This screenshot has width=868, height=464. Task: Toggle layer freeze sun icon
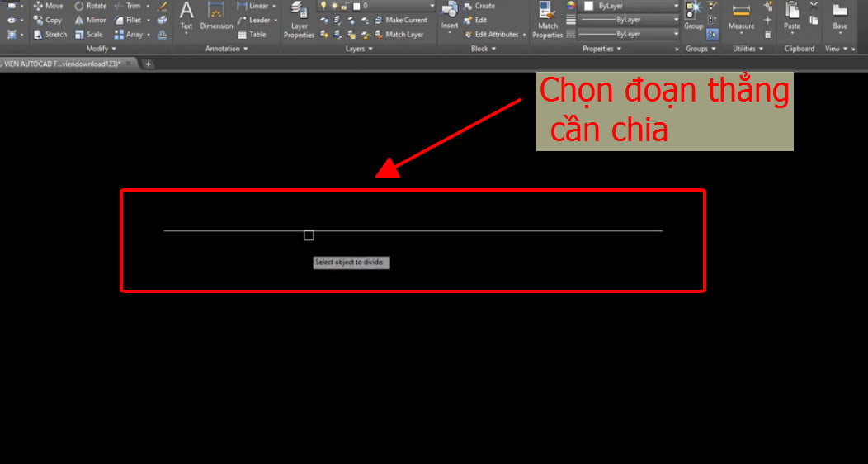[334, 6]
